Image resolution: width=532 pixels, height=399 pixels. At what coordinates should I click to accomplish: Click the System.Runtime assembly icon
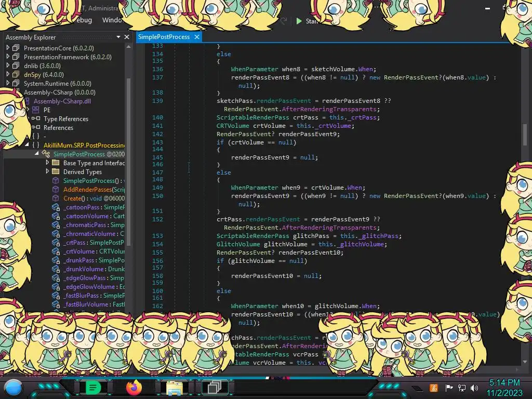click(x=16, y=83)
